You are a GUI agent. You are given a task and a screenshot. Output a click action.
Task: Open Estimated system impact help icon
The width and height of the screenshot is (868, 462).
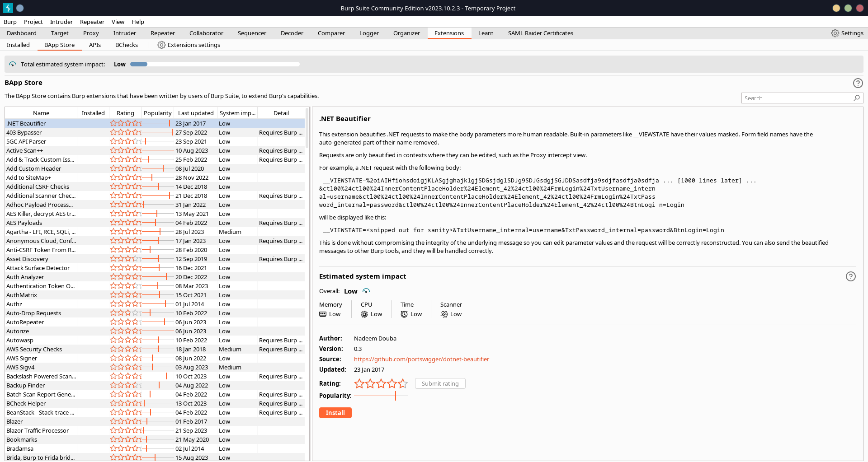pyautogui.click(x=850, y=276)
